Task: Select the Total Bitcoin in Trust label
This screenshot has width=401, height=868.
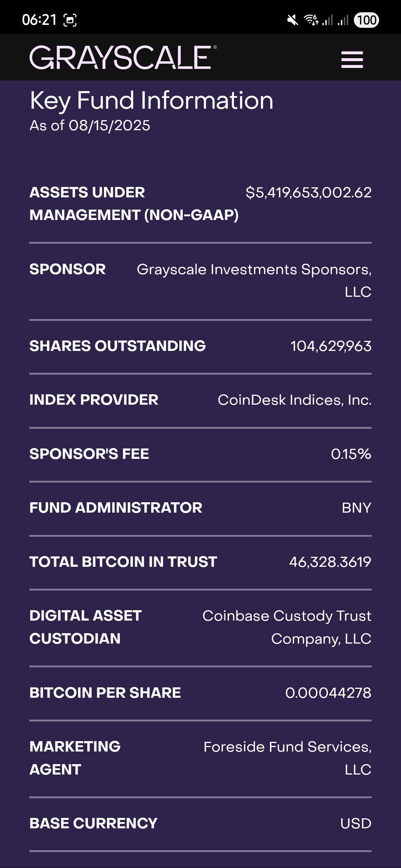Action: (123, 562)
